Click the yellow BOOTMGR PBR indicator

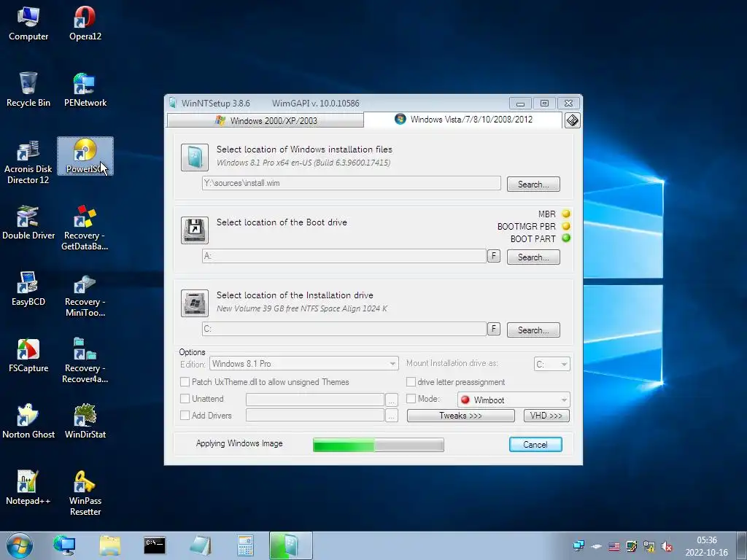(566, 226)
